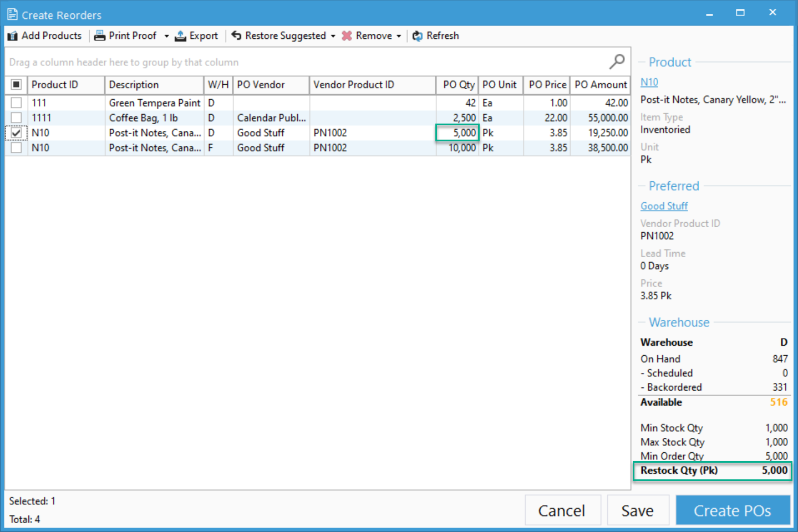The width and height of the screenshot is (798, 532).
Task: Toggle the select-all checkbox in header
Action: pos(16,85)
